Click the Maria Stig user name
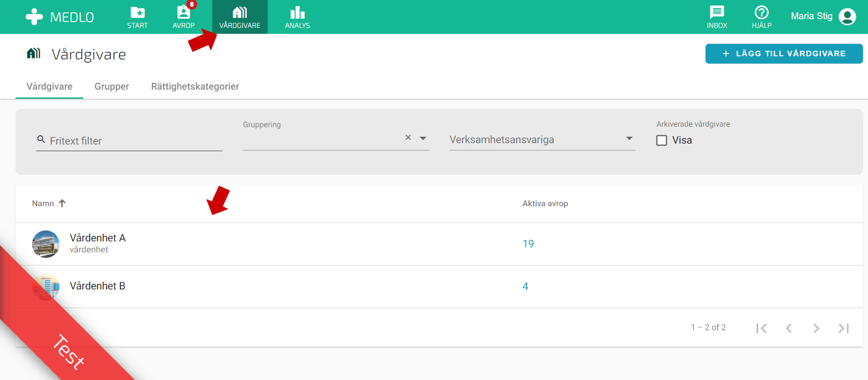 tap(812, 16)
